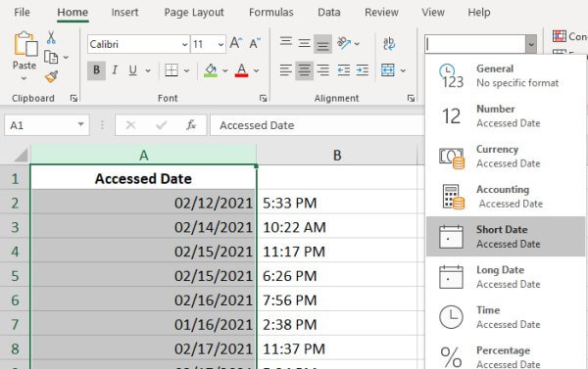Viewport: 588px width, 369px height.
Task: Increase font size with larger A
Action: (236, 43)
